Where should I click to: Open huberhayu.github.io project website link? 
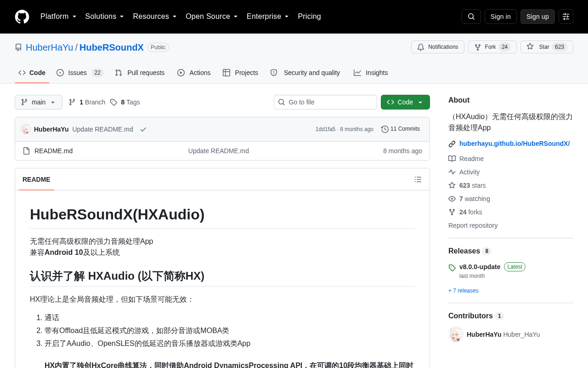514,144
